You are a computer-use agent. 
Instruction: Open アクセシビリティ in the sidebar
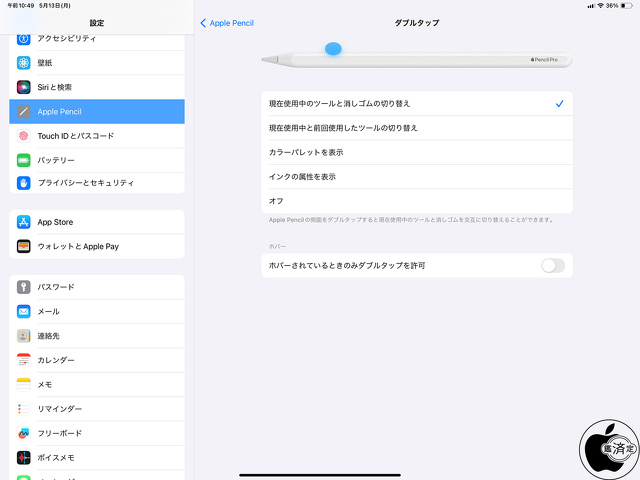point(97,40)
